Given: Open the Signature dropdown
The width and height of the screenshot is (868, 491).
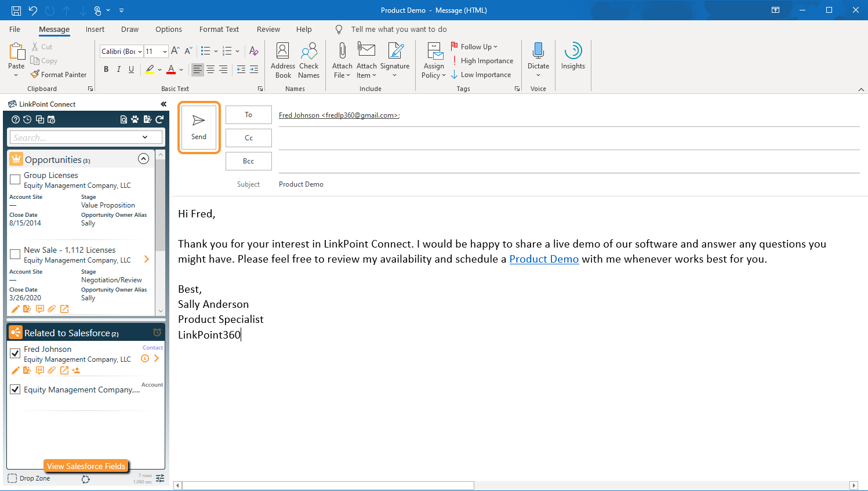Looking at the screenshot, I should 395,61.
